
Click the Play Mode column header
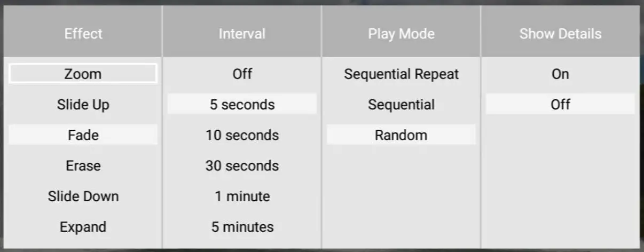click(x=401, y=34)
